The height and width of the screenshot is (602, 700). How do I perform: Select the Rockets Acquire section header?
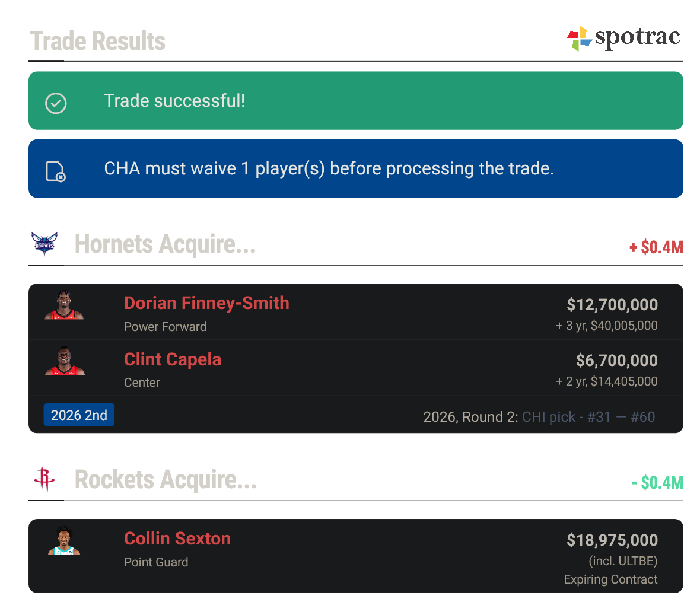165,479
